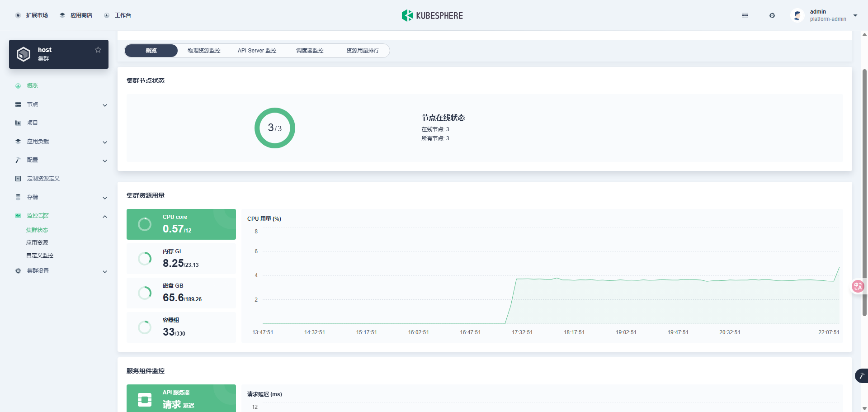Switch to the 物理资源监控 tab

click(x=204, y=51)
